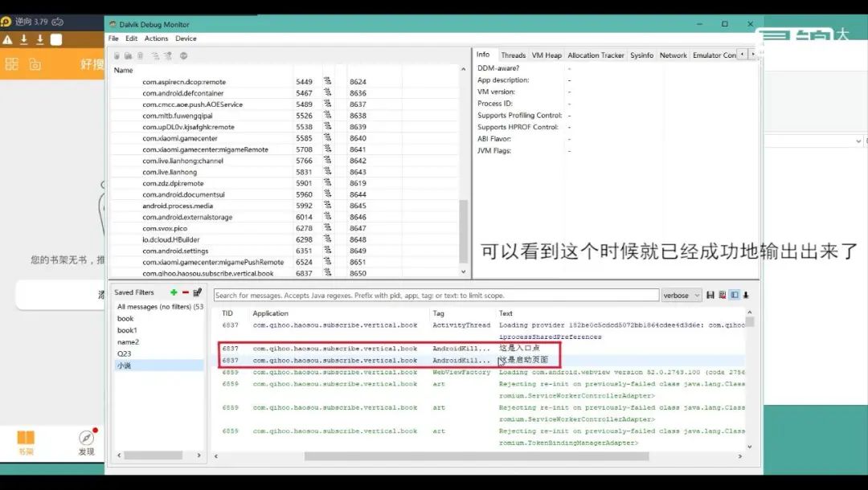
Task: Select process com.qihoo.haosou.subscribe.vertical.book
Action: coord(285,273)
